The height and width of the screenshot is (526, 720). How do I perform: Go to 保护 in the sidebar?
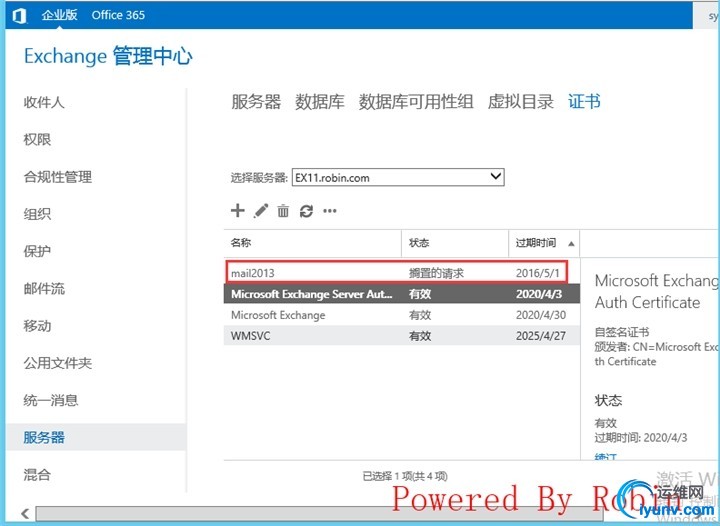click(37, 251)
